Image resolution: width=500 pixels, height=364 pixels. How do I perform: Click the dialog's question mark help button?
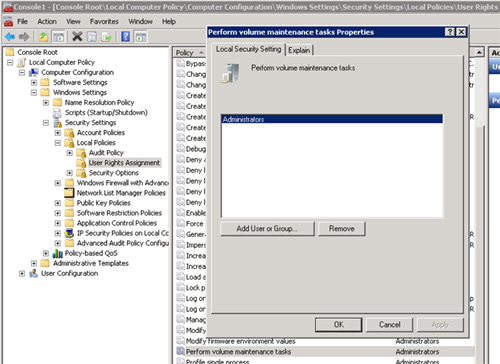pyautogui.click(x=450, y=32)
